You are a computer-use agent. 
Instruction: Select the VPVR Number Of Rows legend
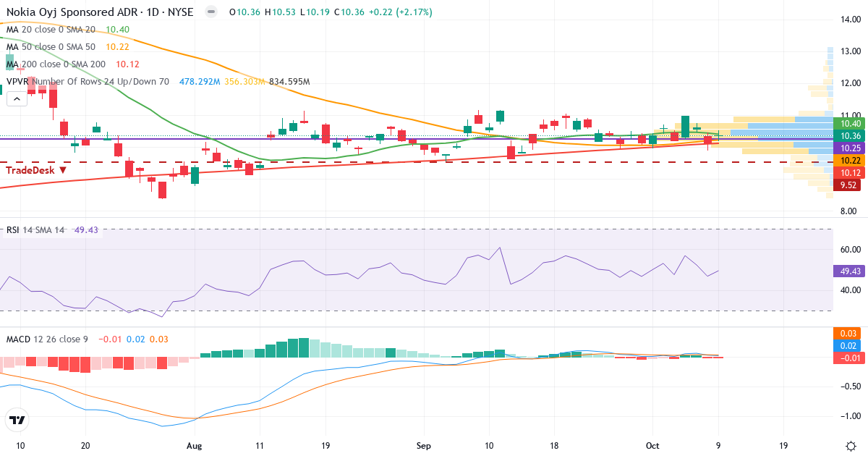click(88, 82)
